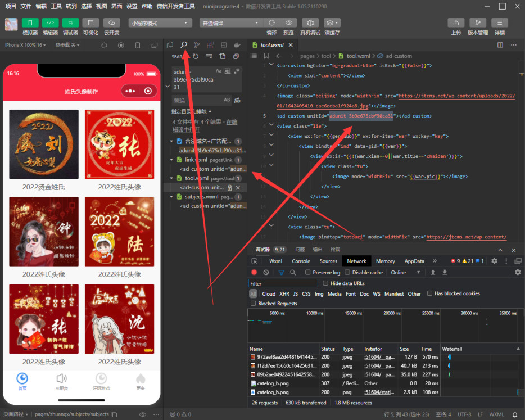Open the Online throttling dropdown
The width and height of the screenshot is (525, 420).
click(405, 272)
